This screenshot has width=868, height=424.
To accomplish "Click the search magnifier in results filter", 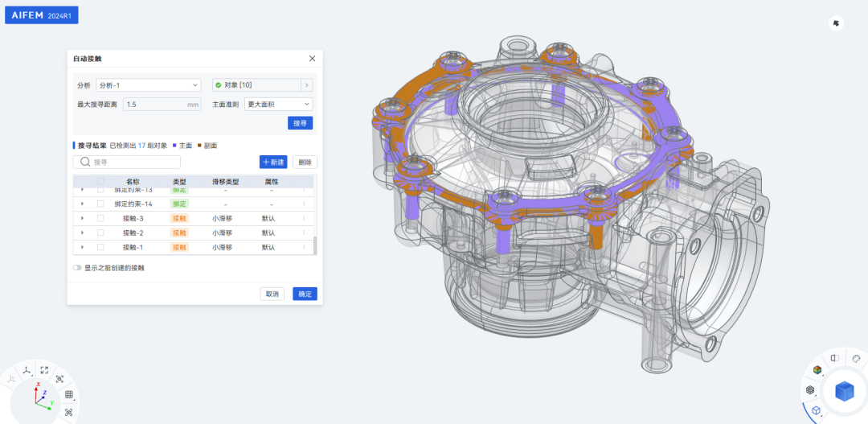I will tap(85, 162).
